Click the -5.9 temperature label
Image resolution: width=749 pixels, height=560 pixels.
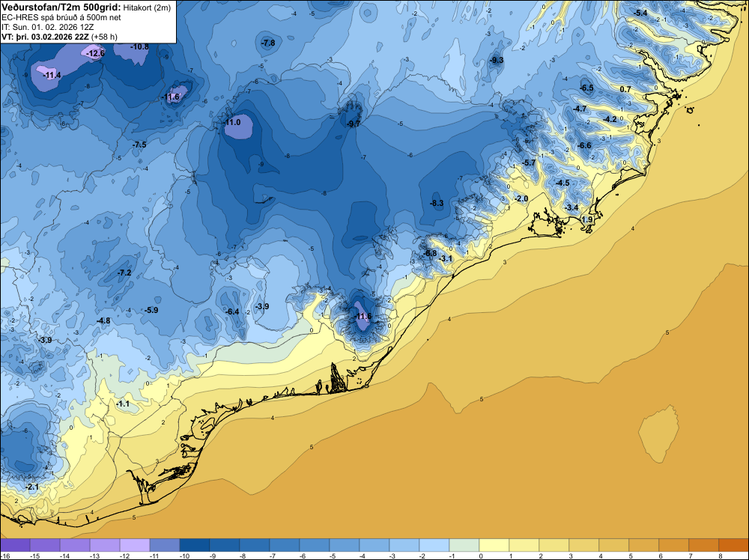[151, 310]
